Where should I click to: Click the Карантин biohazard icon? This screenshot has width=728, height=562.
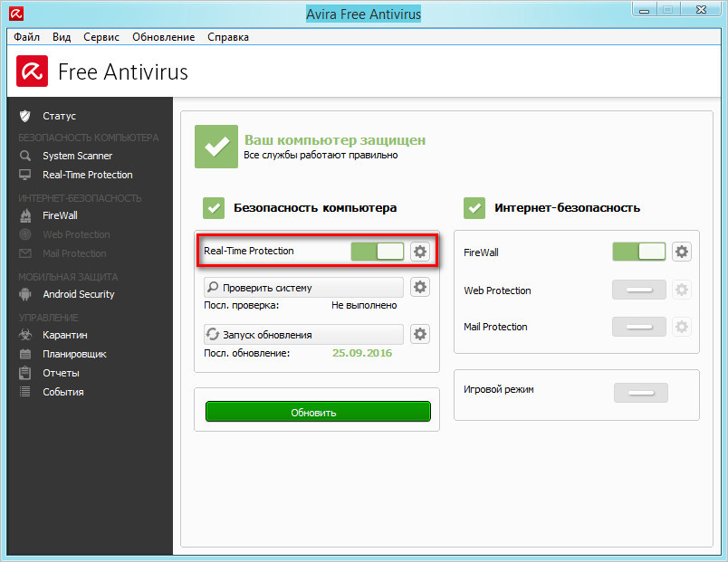pyautogui.click(x=25, y=335)
